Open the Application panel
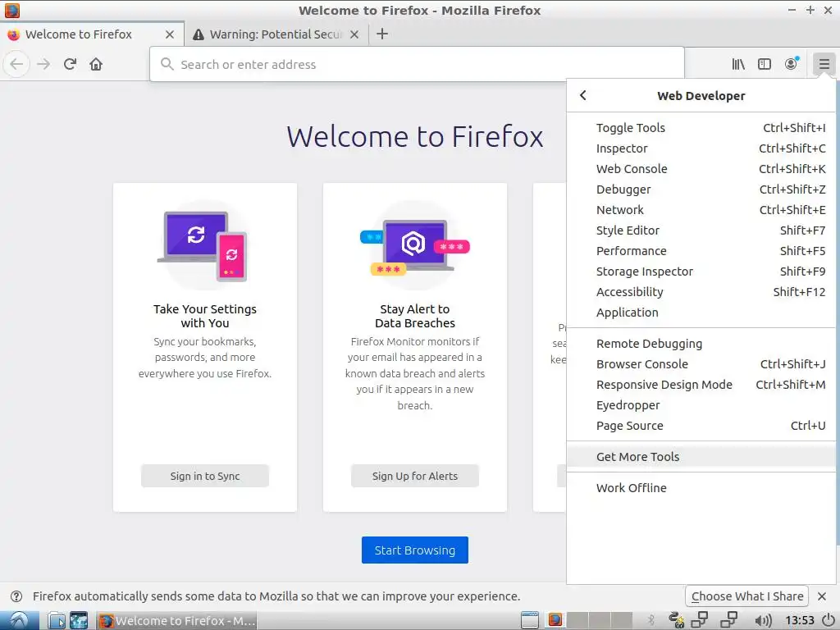The width and height of the screenshot is (840, 630). (x=701, y=313)
